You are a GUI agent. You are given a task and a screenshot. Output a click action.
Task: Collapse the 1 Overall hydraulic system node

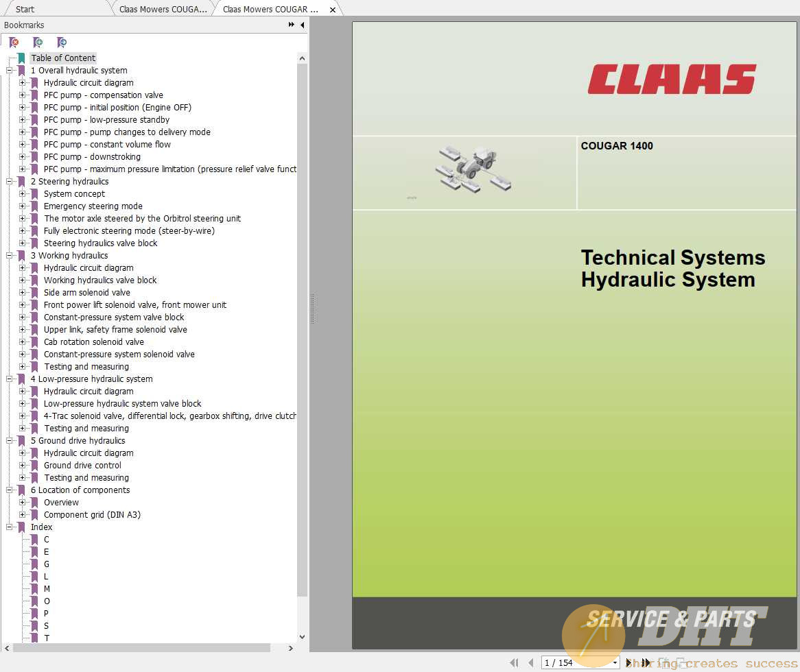(x=9, y=71)
